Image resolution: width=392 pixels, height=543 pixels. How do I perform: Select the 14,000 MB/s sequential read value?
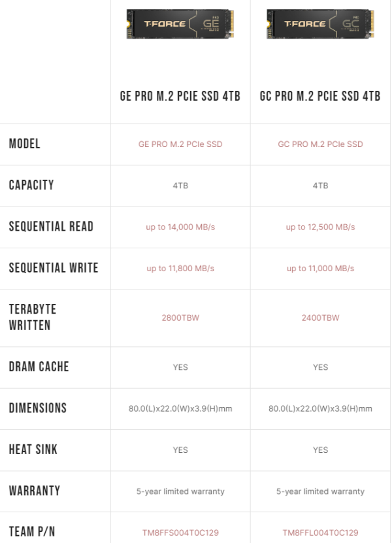180,227
